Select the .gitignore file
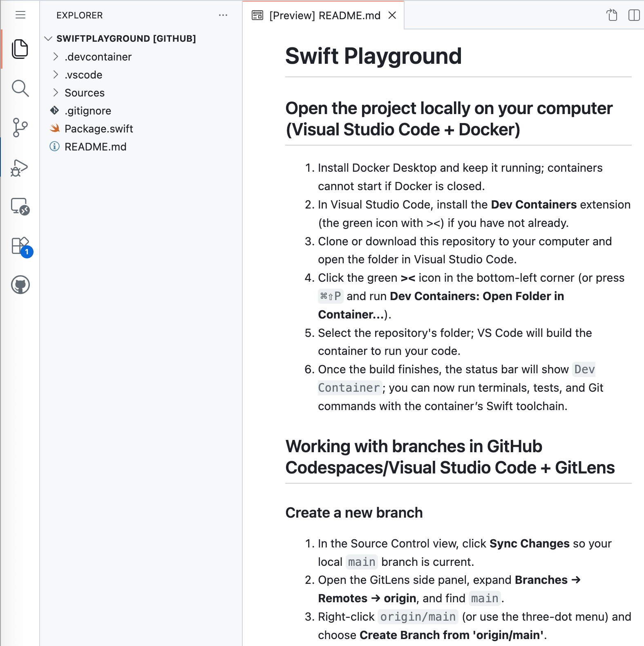Image resolution: width=644 pixels, height=646 pixels. tap(141, 110)
